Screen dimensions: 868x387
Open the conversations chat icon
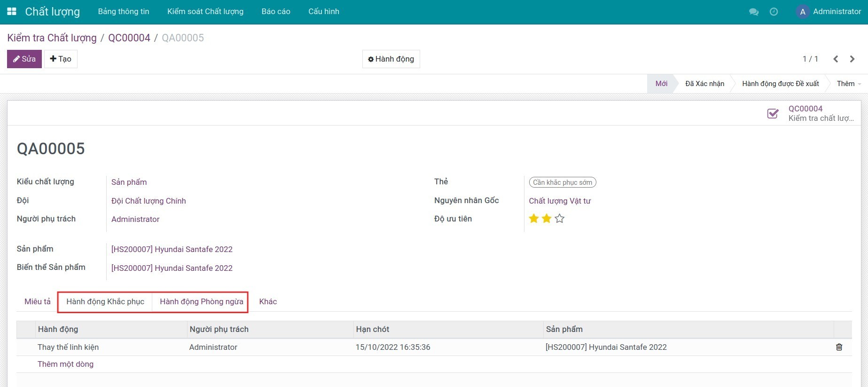point(753,12)
